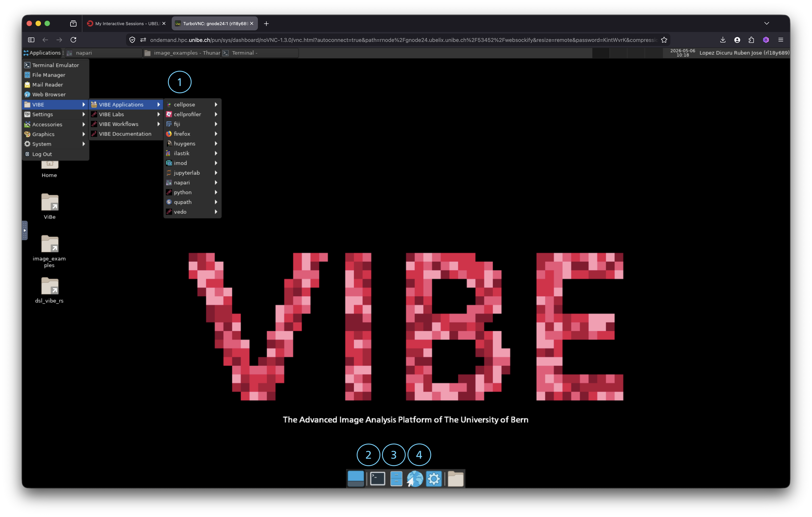This screenshot has width=812, height=517.
Task: Open a new browser tab
Action: coord(266,24)
